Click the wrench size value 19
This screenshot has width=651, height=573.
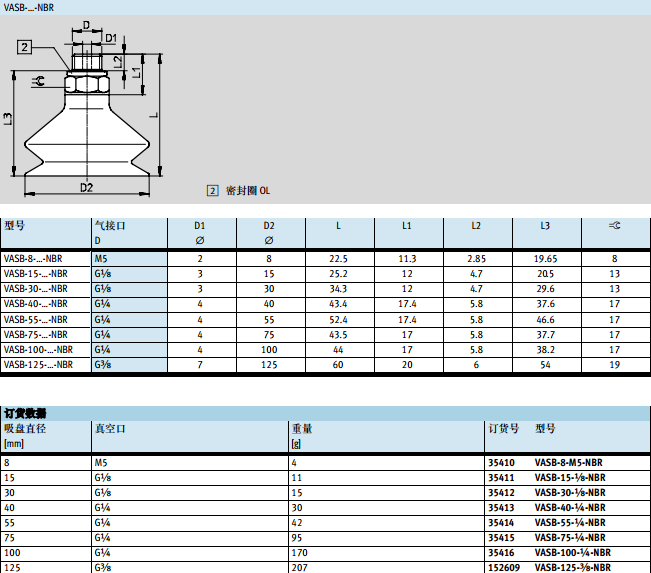pos(614,364)
